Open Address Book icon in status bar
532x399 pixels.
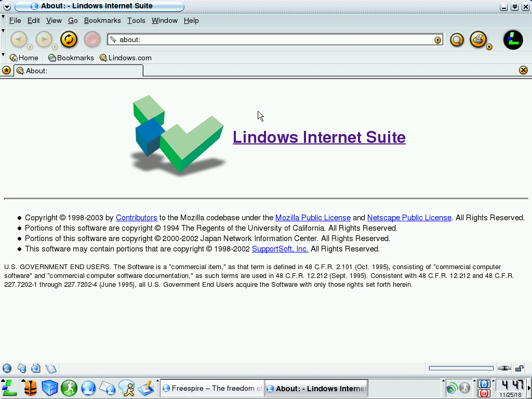coord(51,368)
